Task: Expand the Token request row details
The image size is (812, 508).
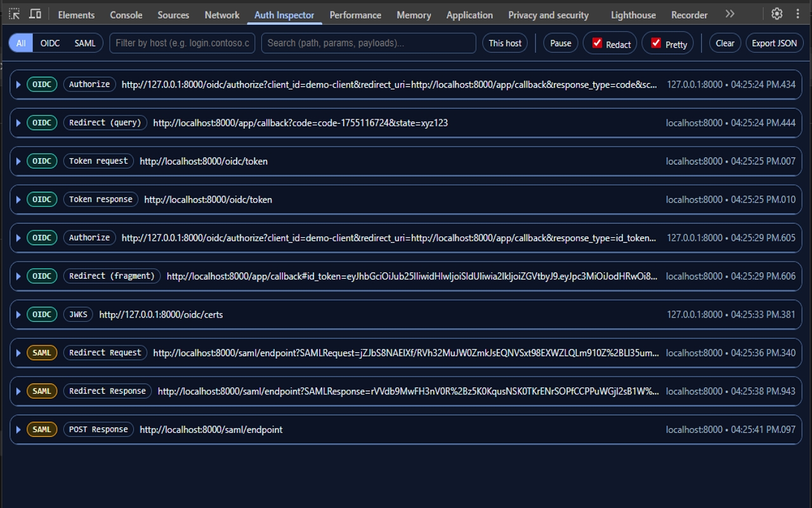Action: pos(18,161)
